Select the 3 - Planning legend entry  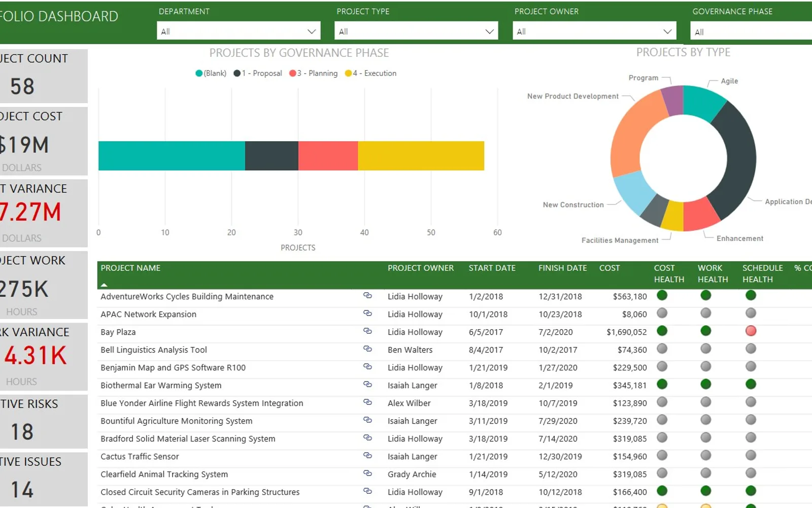[x=314, y=73]
